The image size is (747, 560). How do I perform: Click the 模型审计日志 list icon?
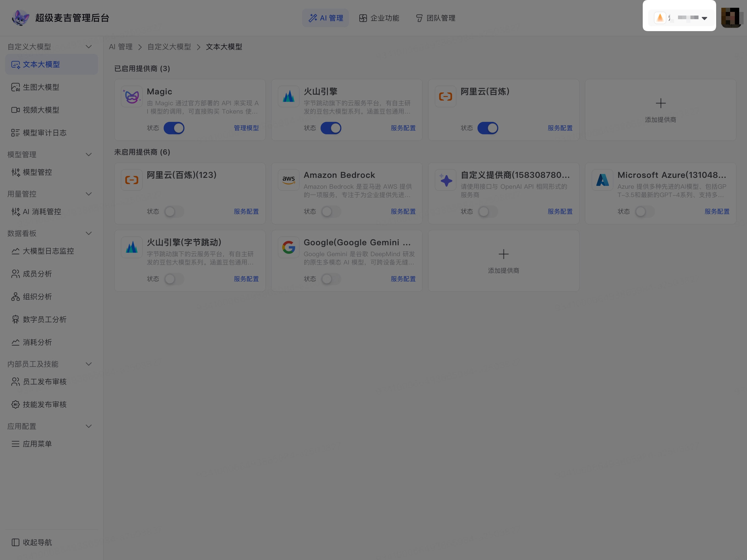[15, 133]
